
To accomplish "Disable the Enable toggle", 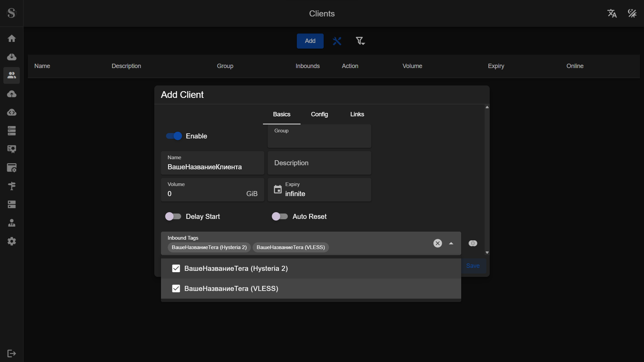I will pyautogui.click(x=173, y=136).
